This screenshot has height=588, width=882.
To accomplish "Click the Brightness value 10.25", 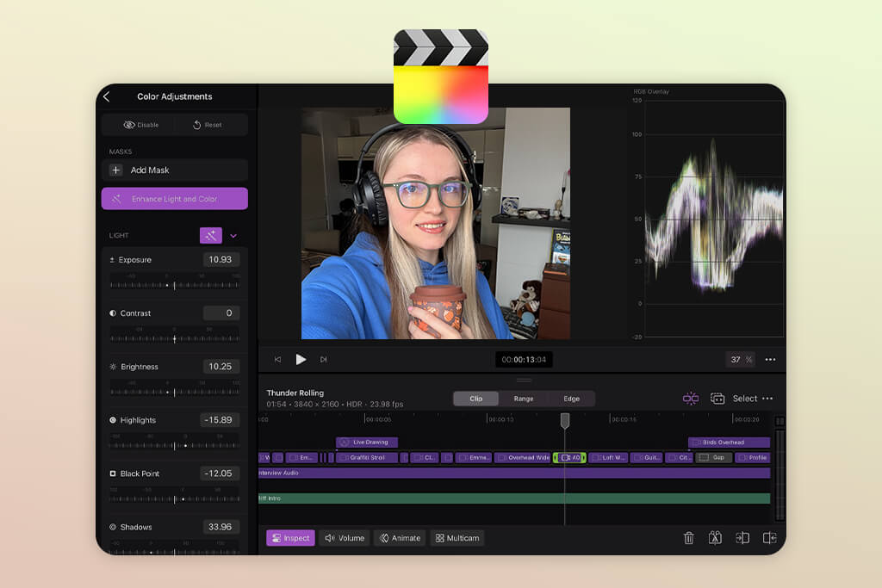I will coord(220,367).
